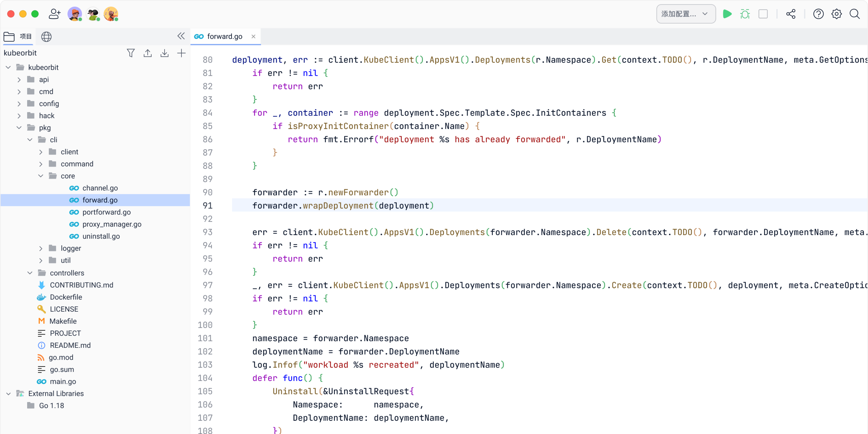Open the Makefile
The height and width of the screenshot is (434, 868).
click(63, 321)
